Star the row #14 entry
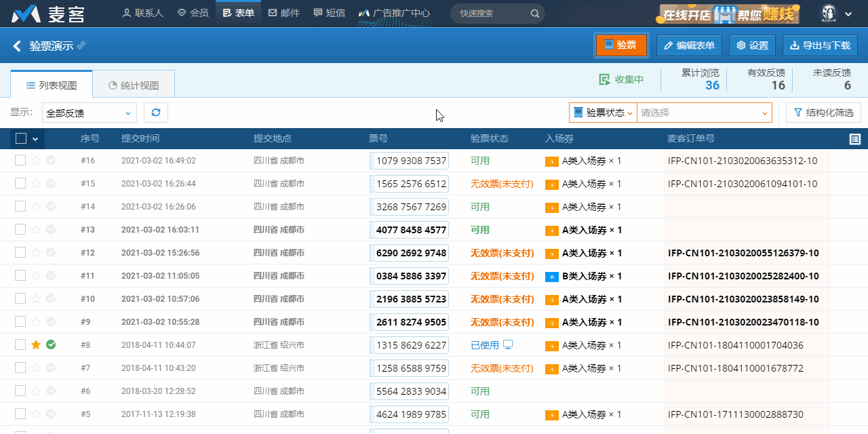Viewport: 868px width, 434px height. tap(36, 207)
